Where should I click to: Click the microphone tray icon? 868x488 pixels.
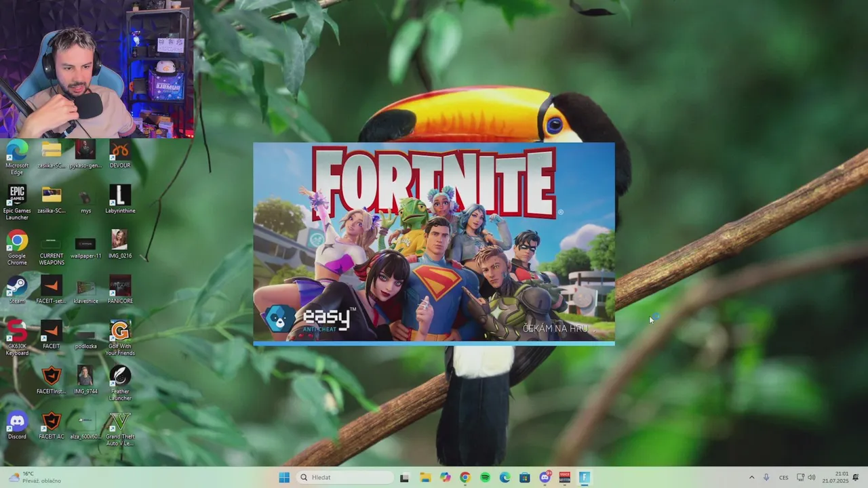pyautogui.click(x=766, y=477)
